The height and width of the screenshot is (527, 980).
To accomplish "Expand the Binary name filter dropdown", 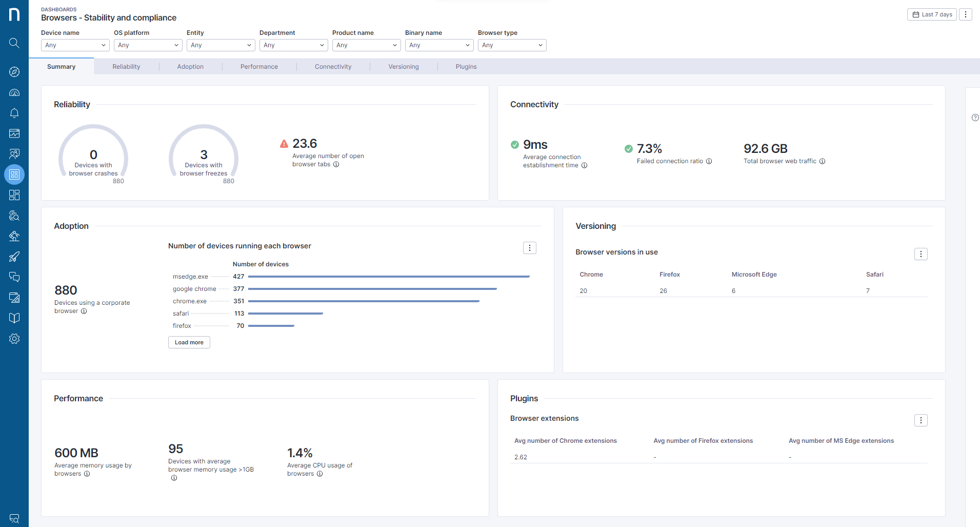I will click(439, 45).
